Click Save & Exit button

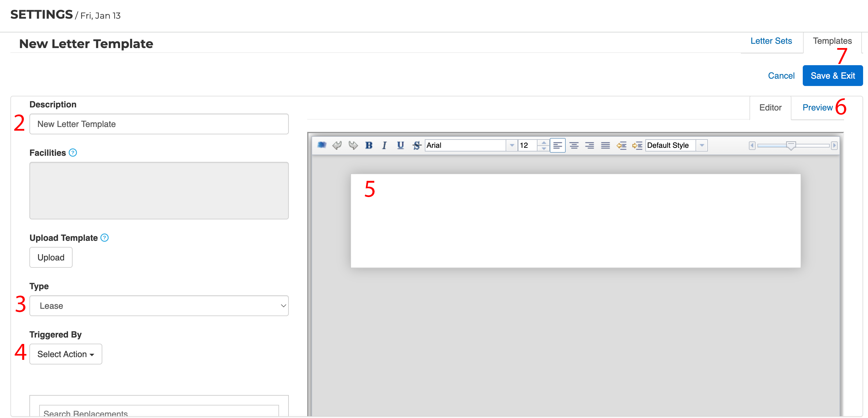[832, 76]
